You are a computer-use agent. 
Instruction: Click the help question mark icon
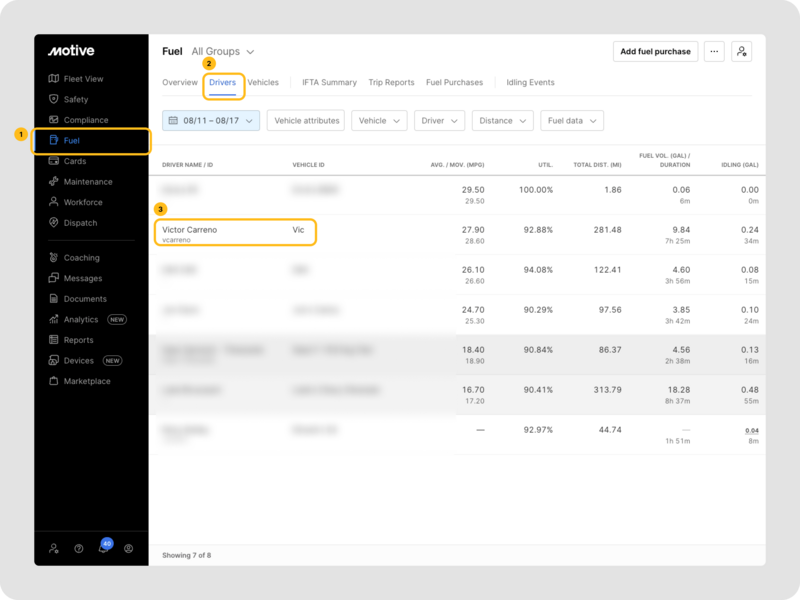coord(79,549)
